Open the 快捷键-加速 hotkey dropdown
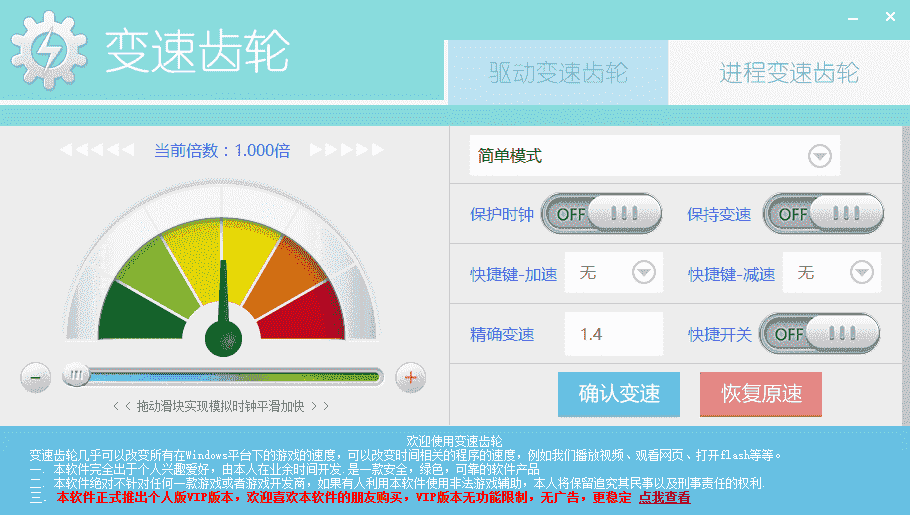The width and height of the screenshot is (910, 515). (642, 272)
